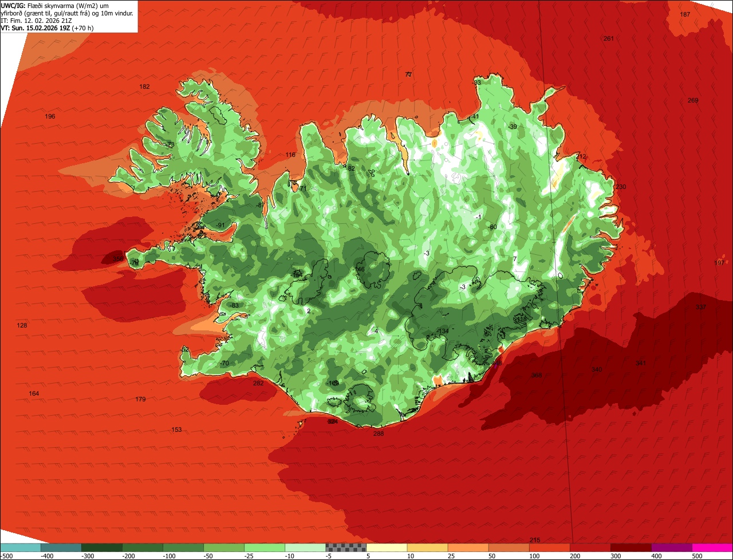Select the 368 value off the southeast coast
This screenshot has height=560, width=733.
click(536, 375)
